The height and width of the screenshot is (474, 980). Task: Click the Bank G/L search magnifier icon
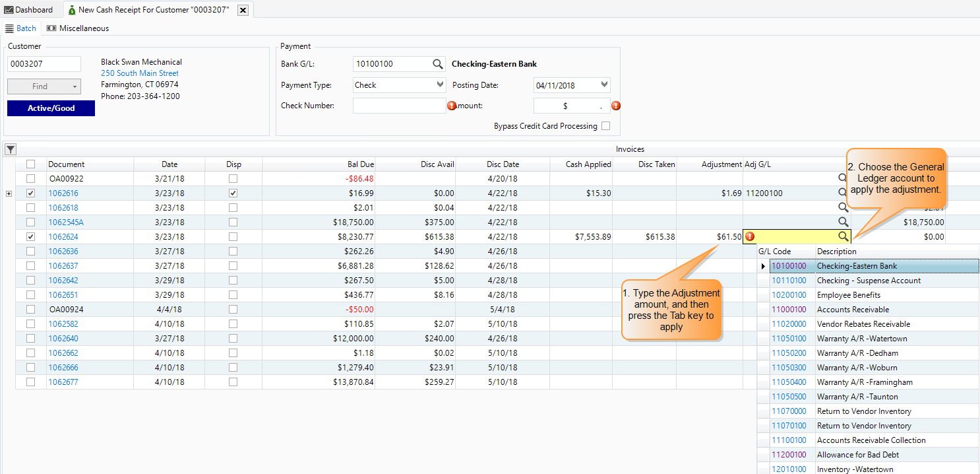pos(438,64)
